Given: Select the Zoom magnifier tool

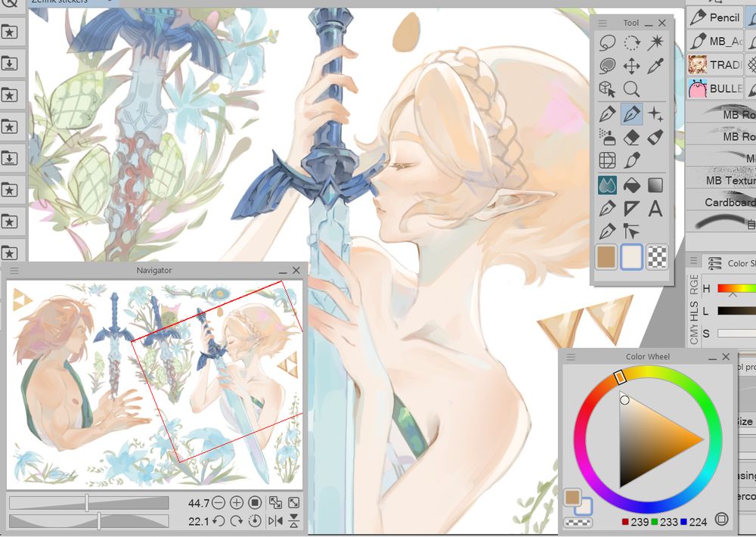Looking at the screenshot, I should [631, 89].
